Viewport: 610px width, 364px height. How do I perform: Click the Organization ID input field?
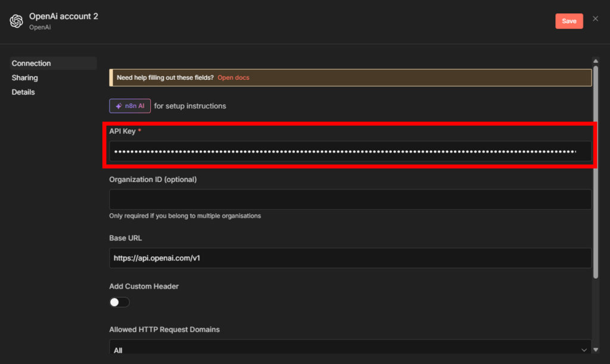point(350,200)
